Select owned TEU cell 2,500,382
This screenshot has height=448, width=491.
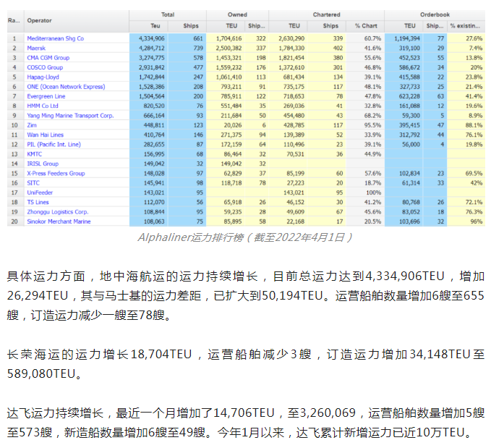pyautogui.click(x=226, y=48)
